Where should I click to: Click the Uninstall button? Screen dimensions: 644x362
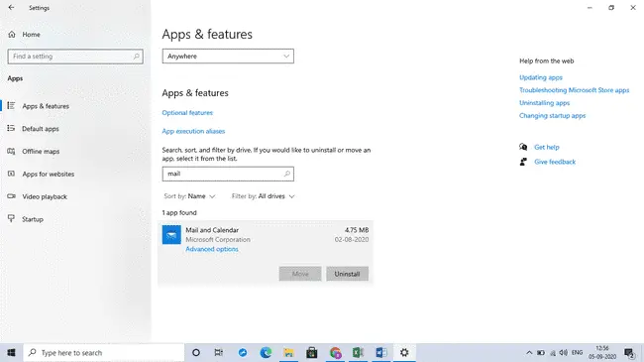coord(347,274)
